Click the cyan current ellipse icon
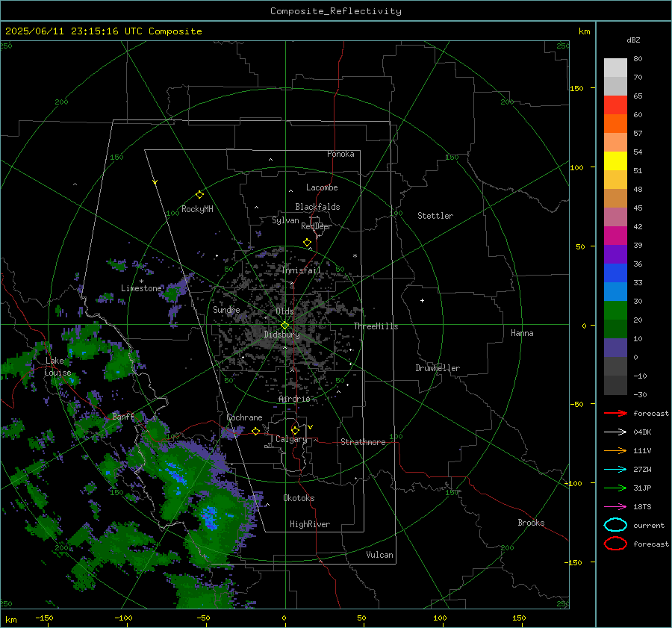 click(615, 525)
